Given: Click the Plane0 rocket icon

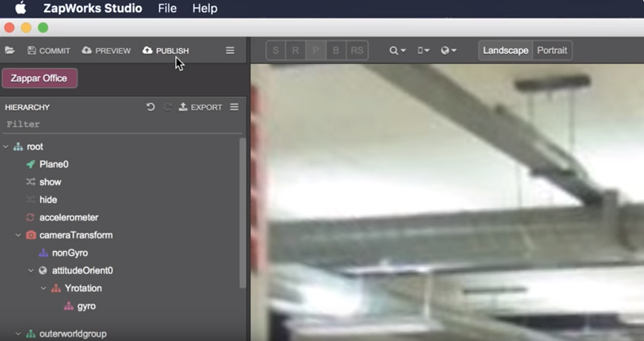Looking at the screenshot, I should tap(31, 164).
